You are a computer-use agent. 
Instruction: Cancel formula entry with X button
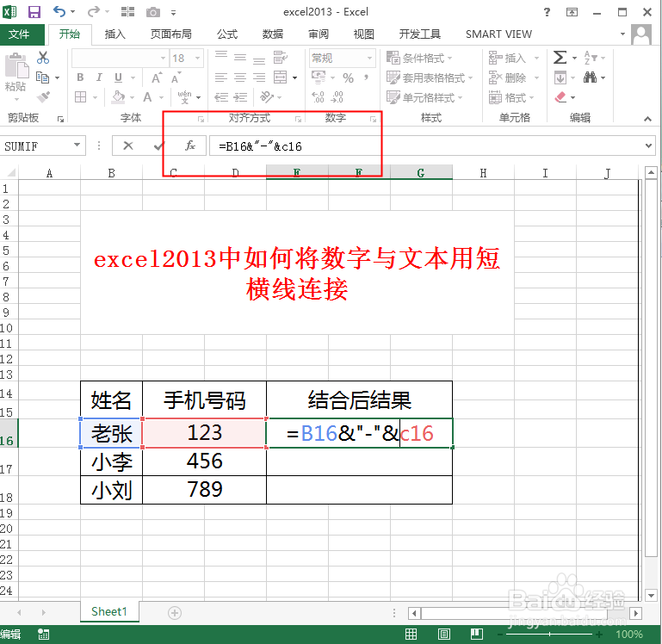[128, 146]
